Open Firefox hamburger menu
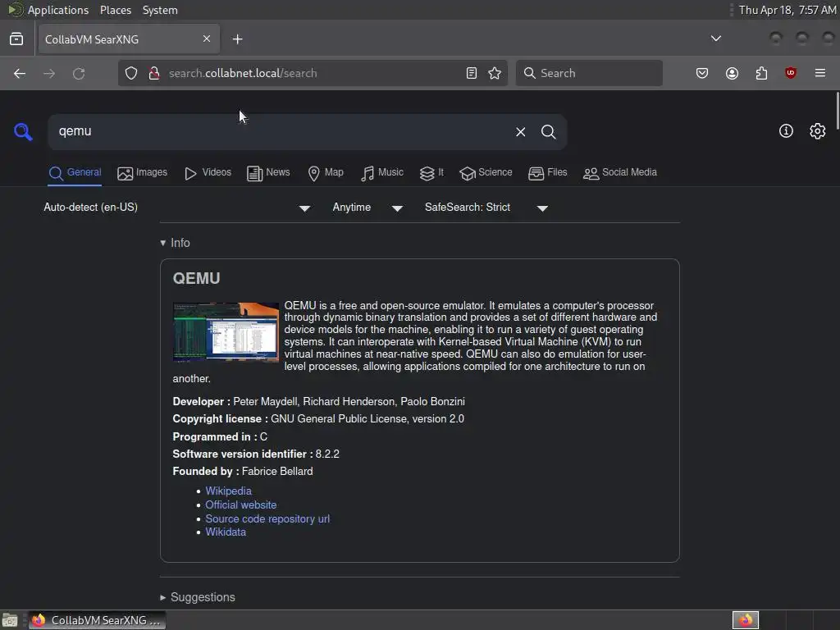Screen dimensions: 840x630 point(819,73)
